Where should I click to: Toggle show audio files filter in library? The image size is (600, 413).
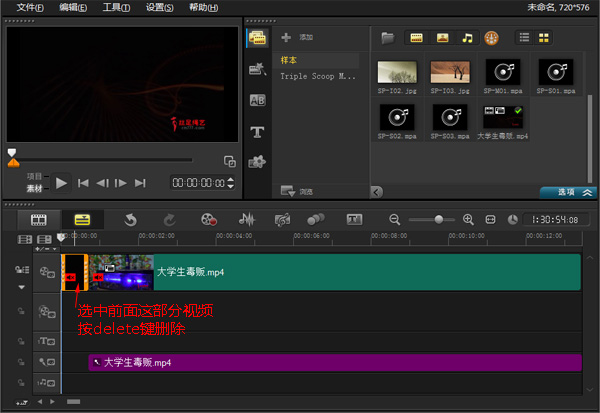pyautogui.click(x=466, y=38)
